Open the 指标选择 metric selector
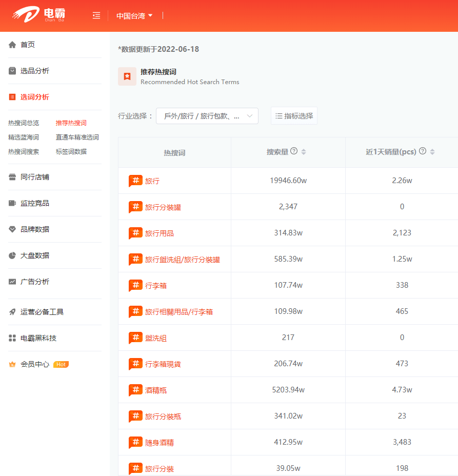This screenshot has width=458, height=476. tap(294, 116)
